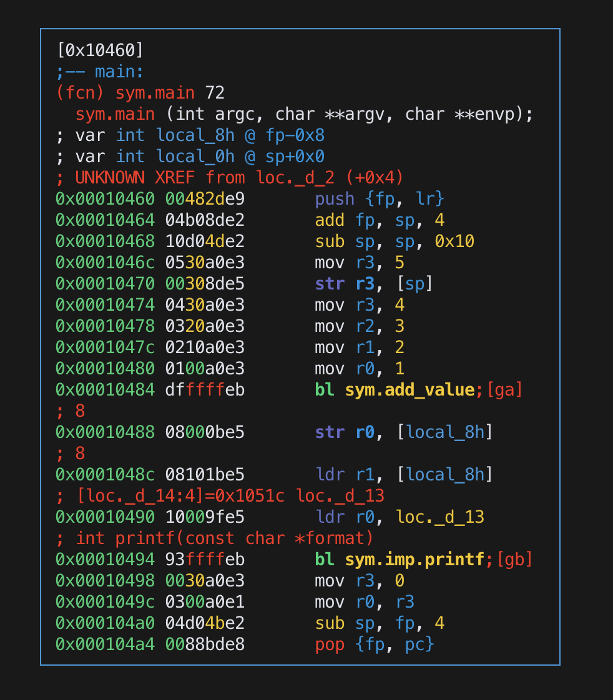Select the 'UNKNOWN XREF from loc._d_2' comment

230,178
